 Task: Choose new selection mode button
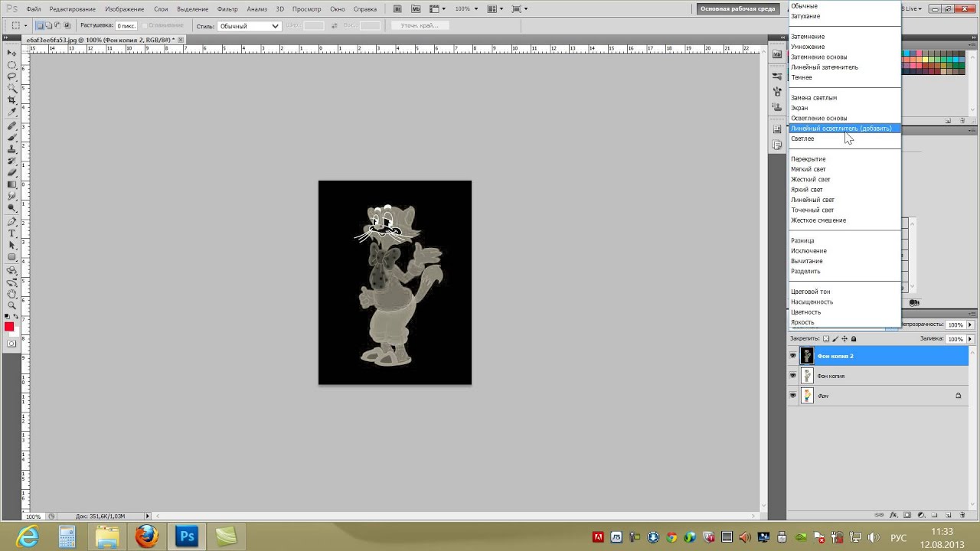[x=41, y=26]
